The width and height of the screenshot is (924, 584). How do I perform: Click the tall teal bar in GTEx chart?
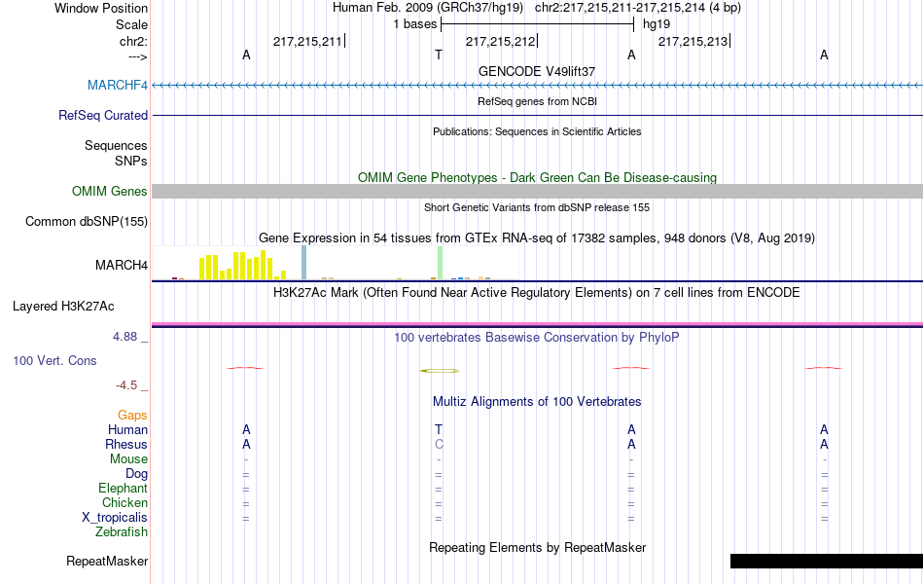coord(304,263)
